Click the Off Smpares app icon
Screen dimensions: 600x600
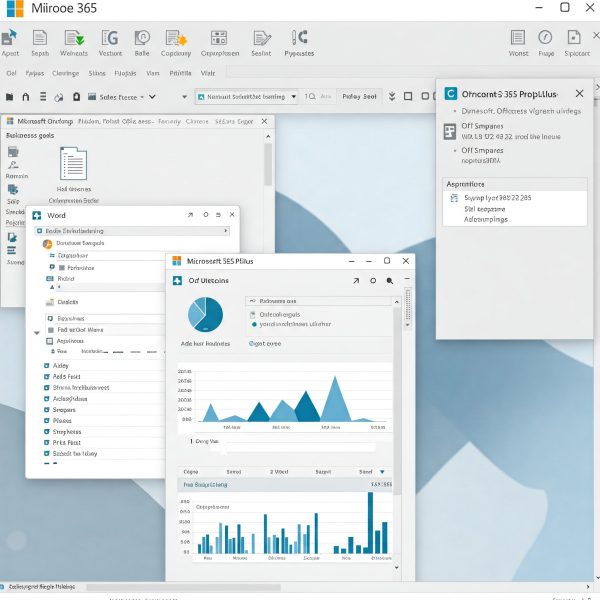click(x=450, y=132)
